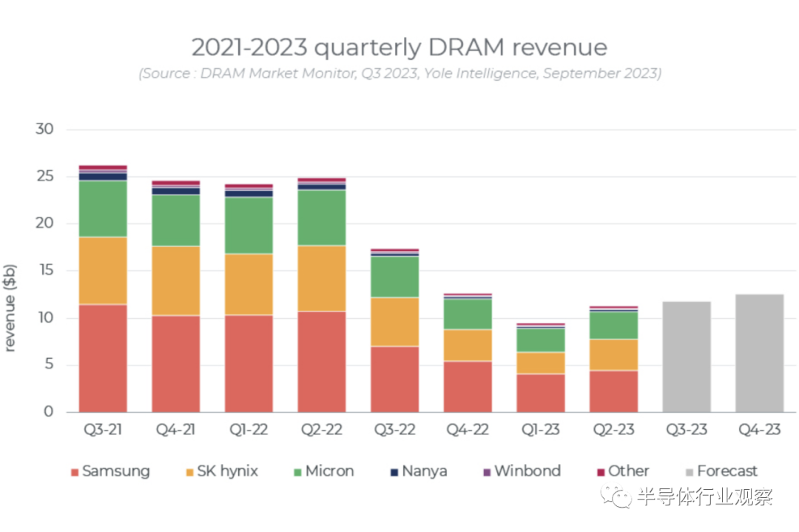Click the gray Forecast legend swatch
The image size is (799, 532).
(x=689, y=472)
